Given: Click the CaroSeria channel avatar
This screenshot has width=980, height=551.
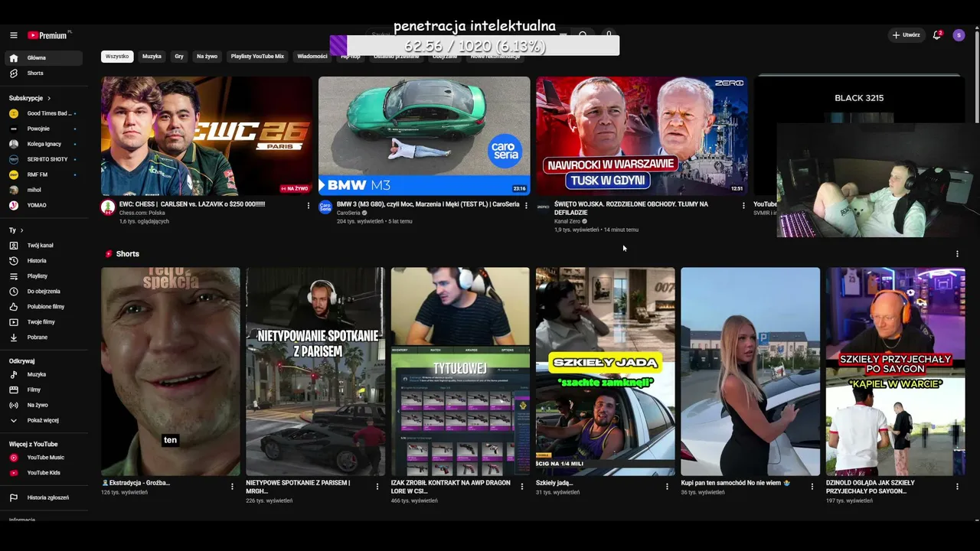Looking at the screenshot, I should point(325,207).
